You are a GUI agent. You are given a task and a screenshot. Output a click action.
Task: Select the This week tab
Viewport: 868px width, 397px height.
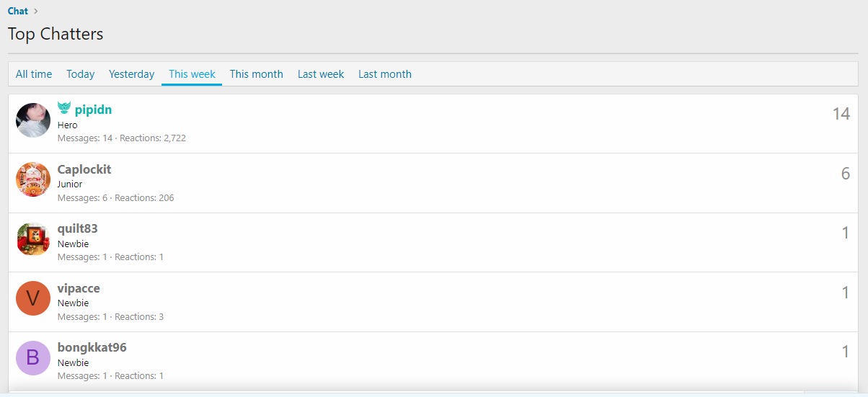click(192, 74)
